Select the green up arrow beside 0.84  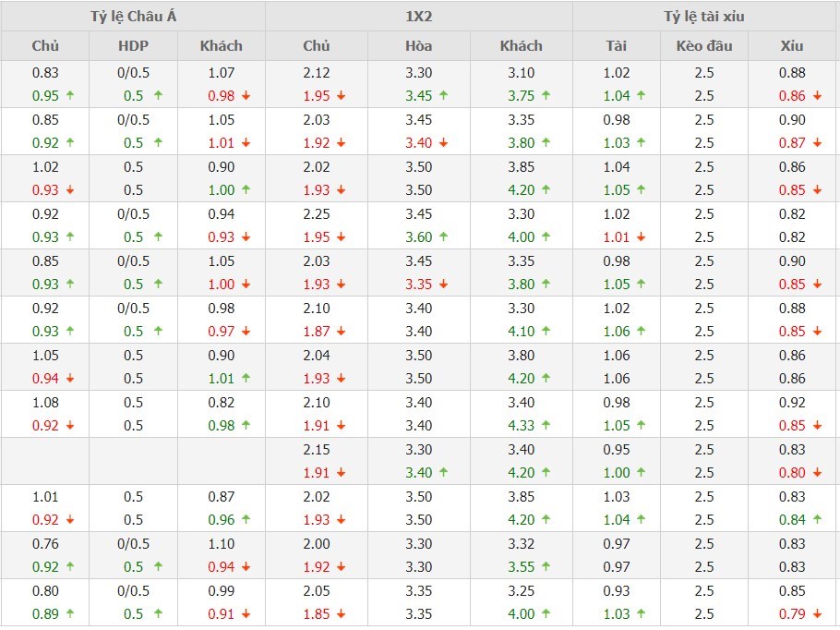pyautogui.click(x=817, y=520)
